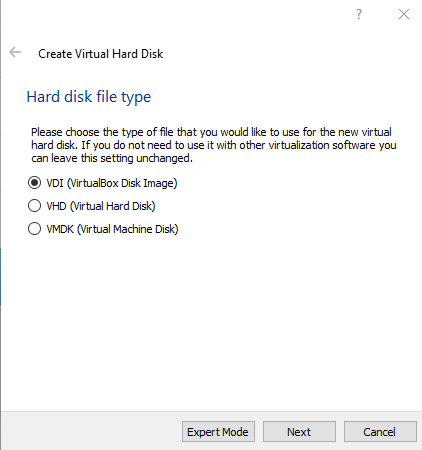Image resolution: width=422 pixels, height=450 pixels.
Task: Click the VMDK (Virtual Machine Disk) label text
Action: click(x=112, y=229)
